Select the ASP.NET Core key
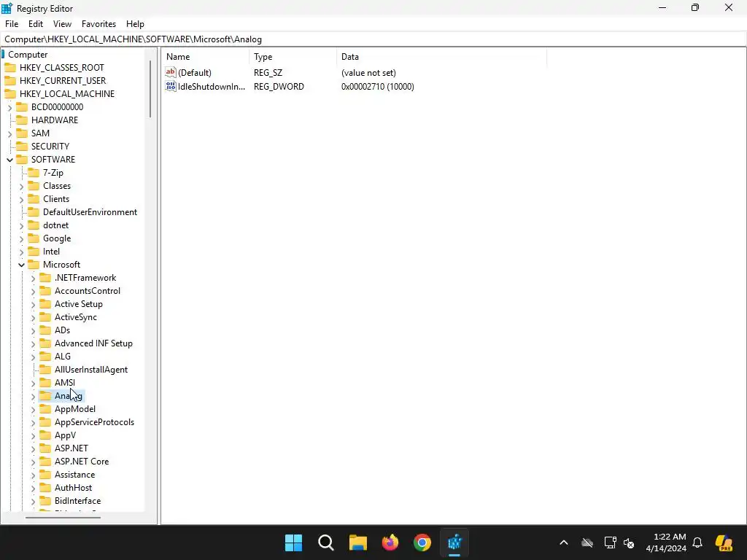 82,462
